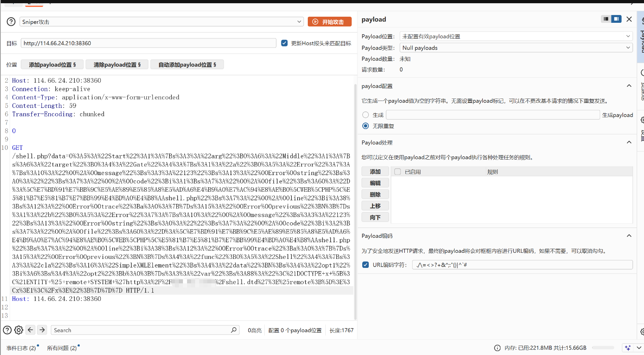Click 自动添加payload位置 § button
This screenshot has width=644, height=355.
click(187, 64)
